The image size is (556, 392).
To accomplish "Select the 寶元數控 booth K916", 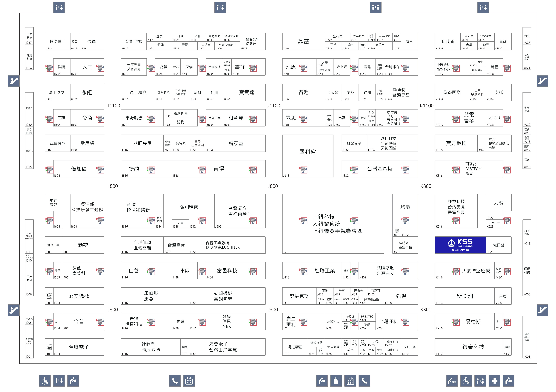I will (x=456, y=143).
